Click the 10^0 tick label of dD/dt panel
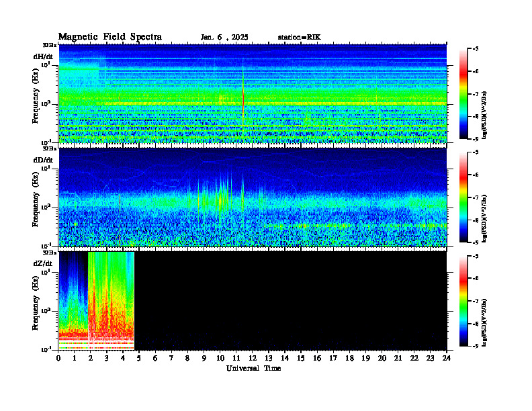Image resolution: width=532 pixels, height=411 pixels. tap(46, 207)
